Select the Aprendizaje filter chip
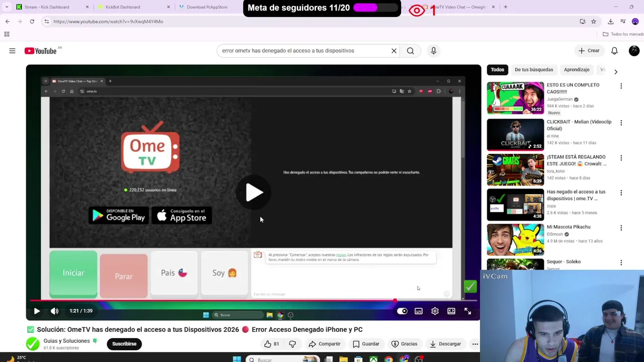This screenshot has width=644, height=362. pyautogui.click(x=577, y=70)
